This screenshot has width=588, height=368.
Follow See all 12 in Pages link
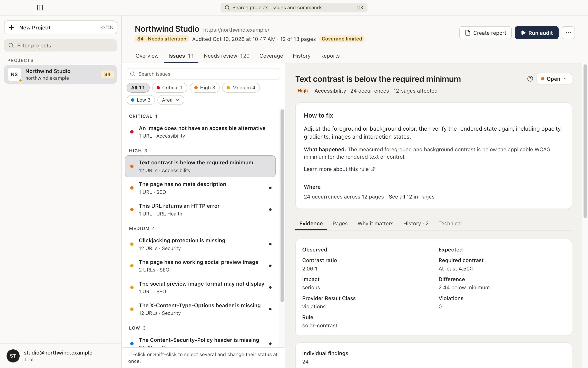(411, 197)
